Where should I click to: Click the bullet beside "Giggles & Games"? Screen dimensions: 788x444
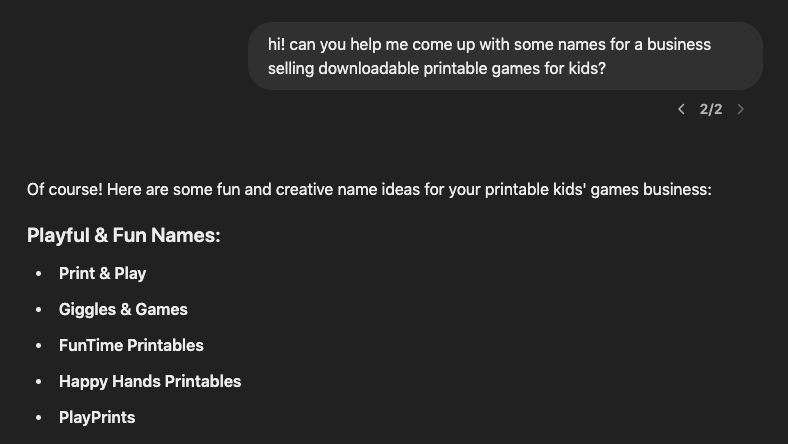tap(39, 310)
